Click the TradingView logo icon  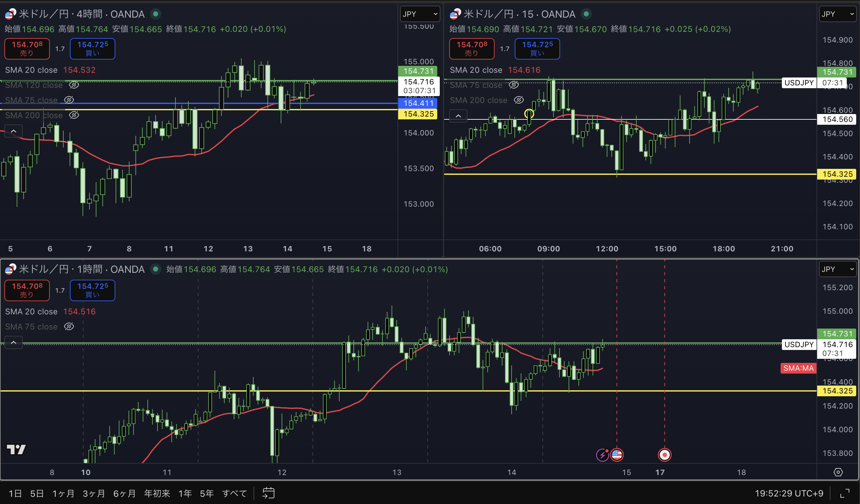pos(16,450)
